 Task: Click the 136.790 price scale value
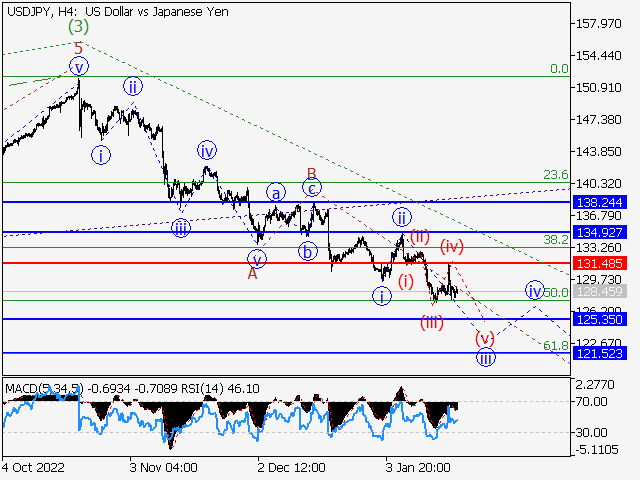click(598, 216)
